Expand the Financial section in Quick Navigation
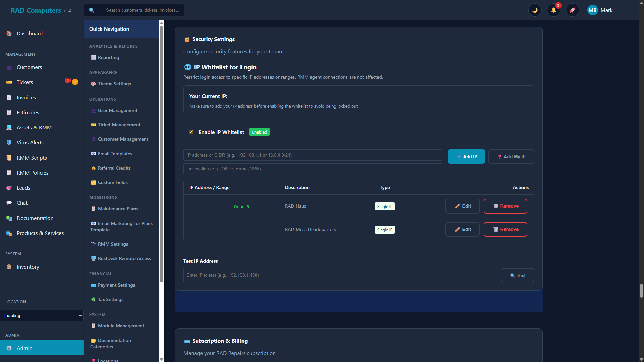 100,274
